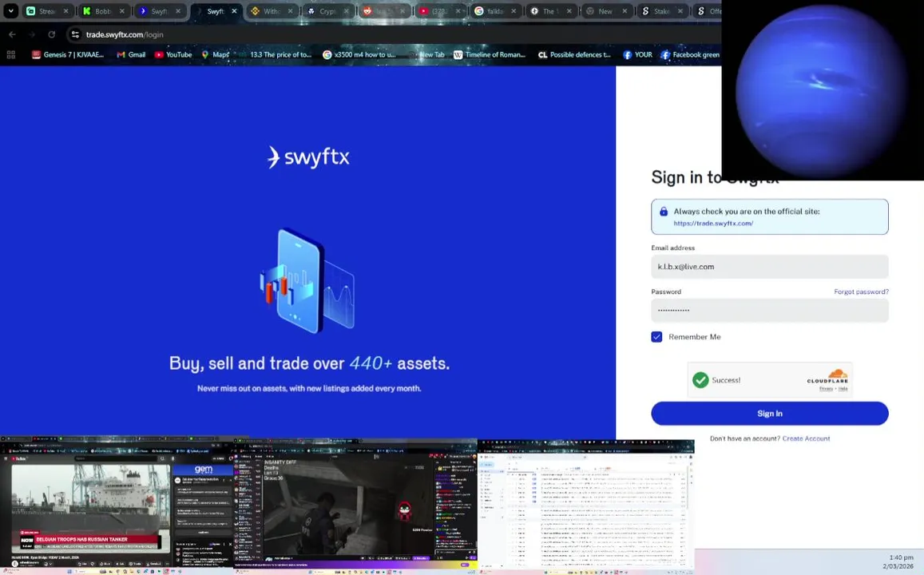Toggle the Remember Me checkbox
This screenshot has width=924, height=575.
pos(656,337)
